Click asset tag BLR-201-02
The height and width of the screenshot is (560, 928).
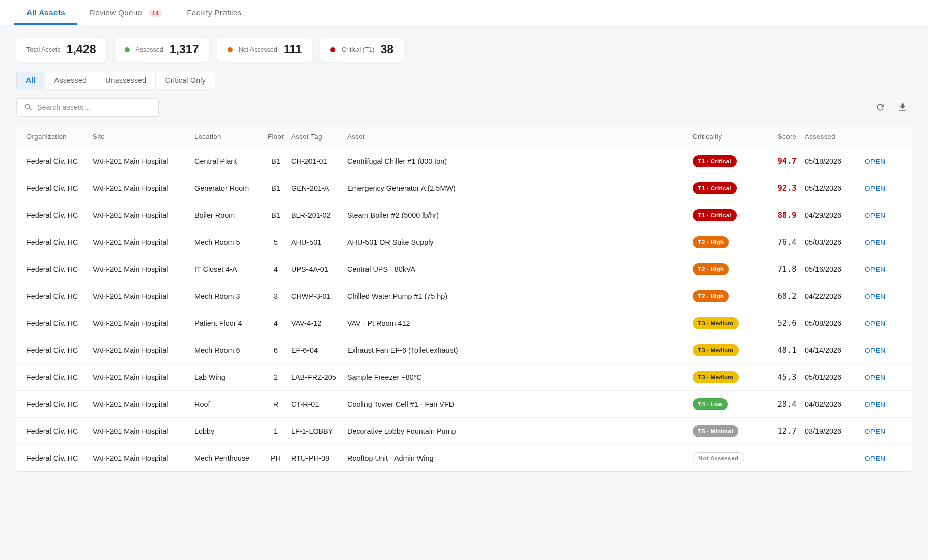pos(311,215)
